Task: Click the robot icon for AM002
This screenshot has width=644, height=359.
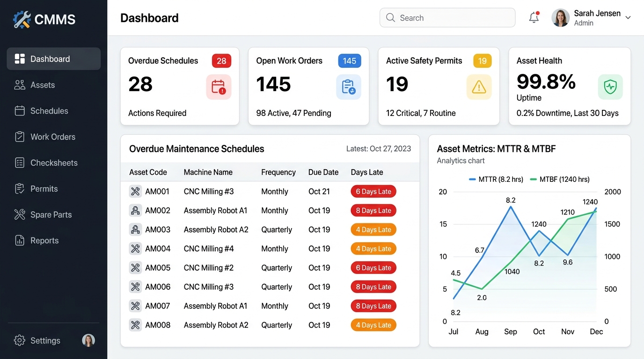Action: click(x=135, y=210)
